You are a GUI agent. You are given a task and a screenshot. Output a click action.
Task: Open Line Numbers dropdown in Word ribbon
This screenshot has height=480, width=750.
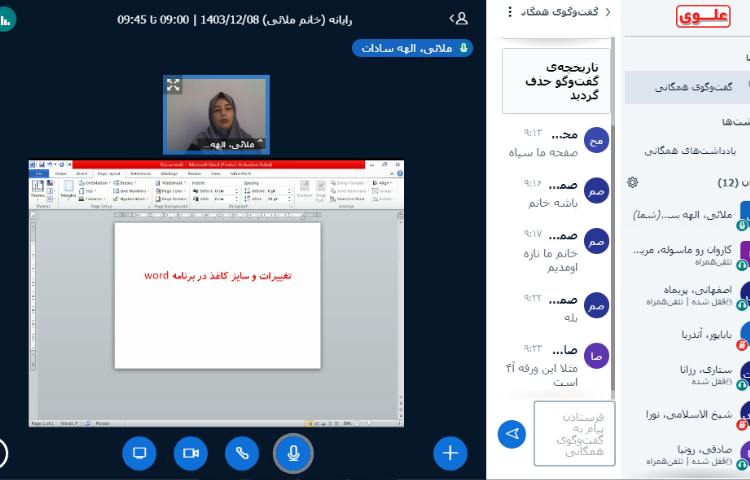click(x=130, y=191)
